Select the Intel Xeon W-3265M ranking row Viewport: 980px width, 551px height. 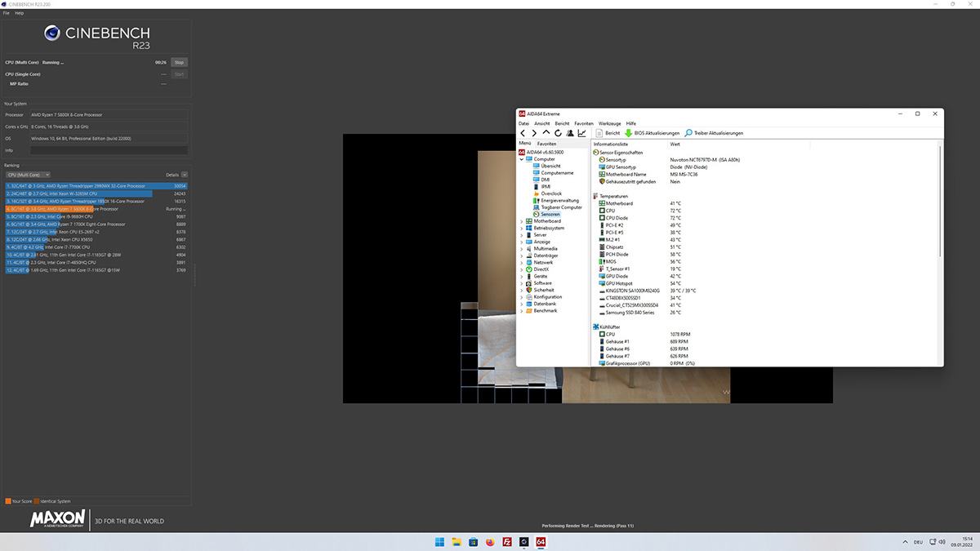coord(96,193)
